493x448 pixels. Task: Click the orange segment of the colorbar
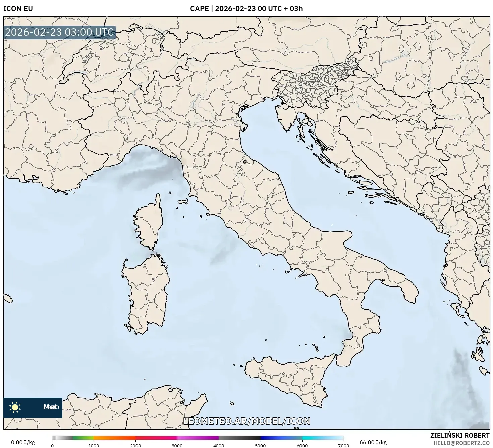(114, 438)
